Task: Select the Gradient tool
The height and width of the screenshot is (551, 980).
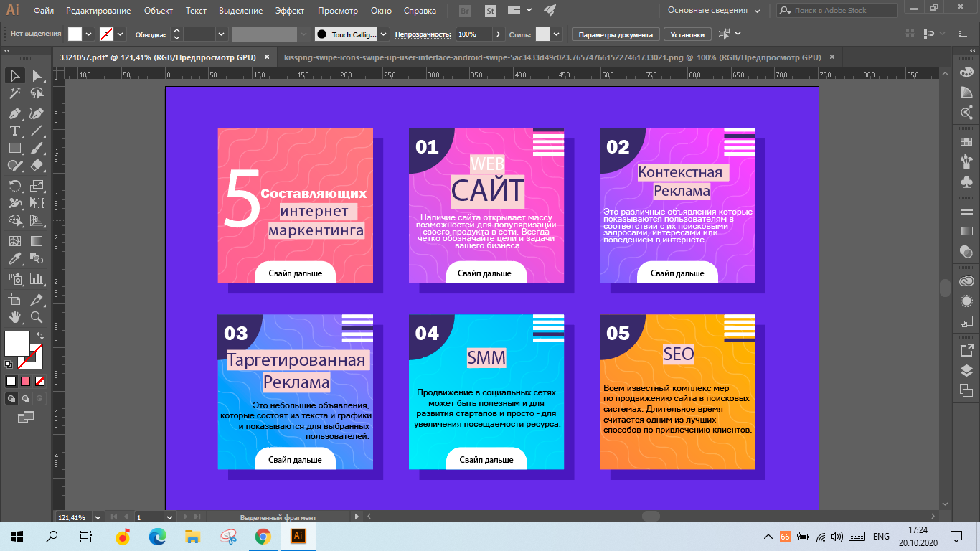Action: pos(37,241)
